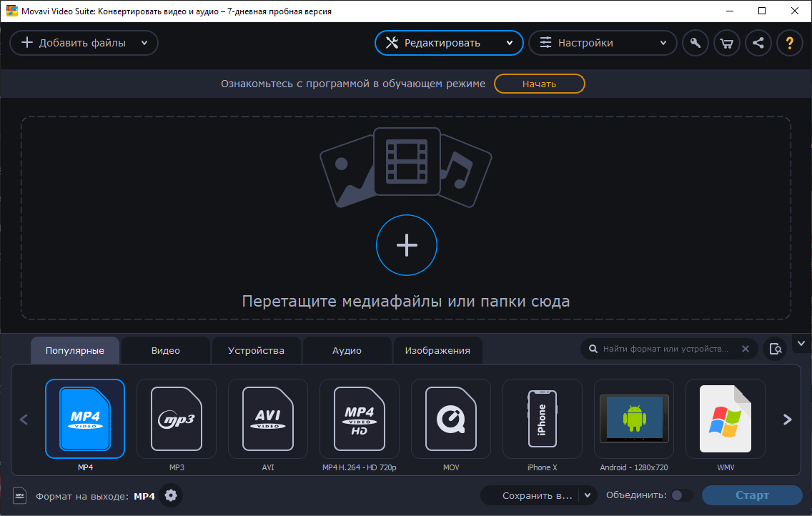Open the Устройства tab
812x516 pixels.
pos(257,350)
